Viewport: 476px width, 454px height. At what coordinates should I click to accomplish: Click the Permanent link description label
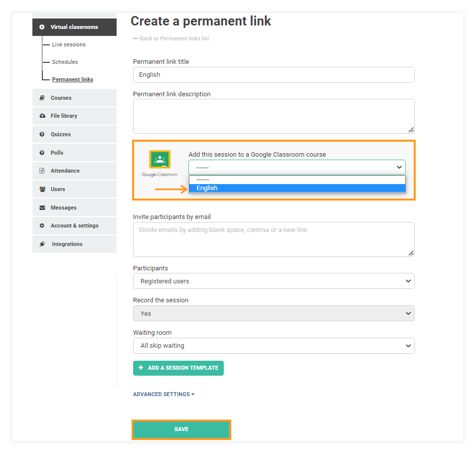click(172, 94)
